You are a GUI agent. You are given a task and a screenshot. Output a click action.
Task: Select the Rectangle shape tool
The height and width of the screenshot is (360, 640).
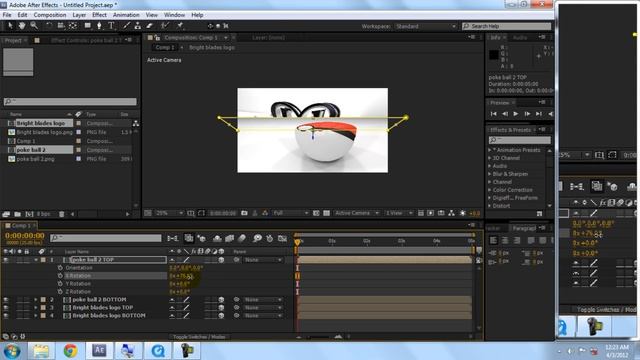[87, 26]
